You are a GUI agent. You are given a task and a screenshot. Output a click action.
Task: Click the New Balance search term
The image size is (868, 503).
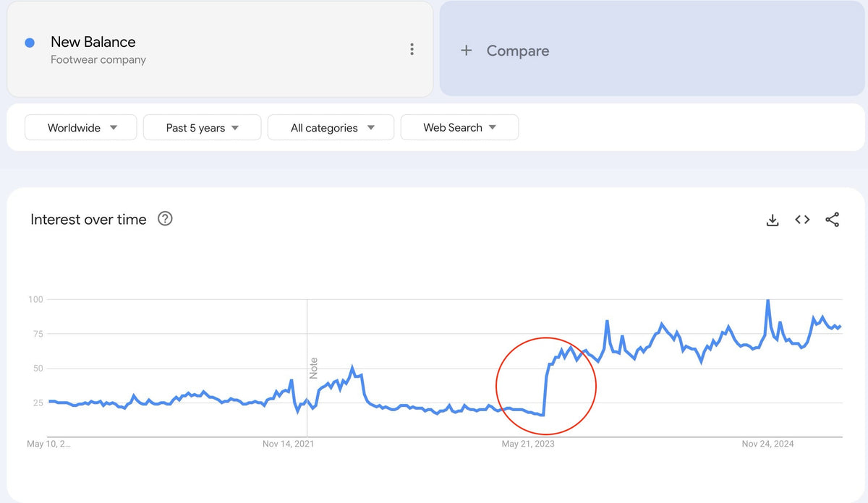[93, 42]
